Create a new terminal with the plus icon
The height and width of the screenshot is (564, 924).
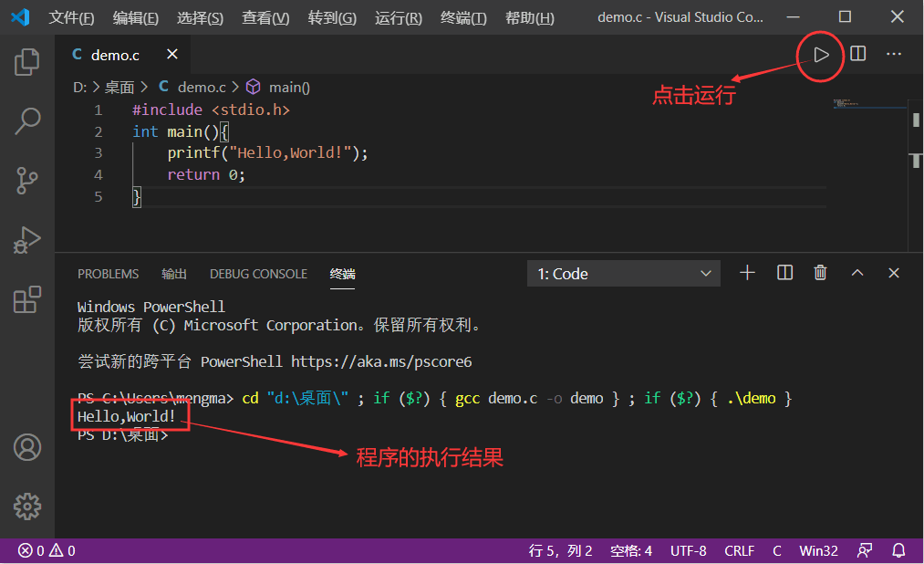tap(747, 272)
